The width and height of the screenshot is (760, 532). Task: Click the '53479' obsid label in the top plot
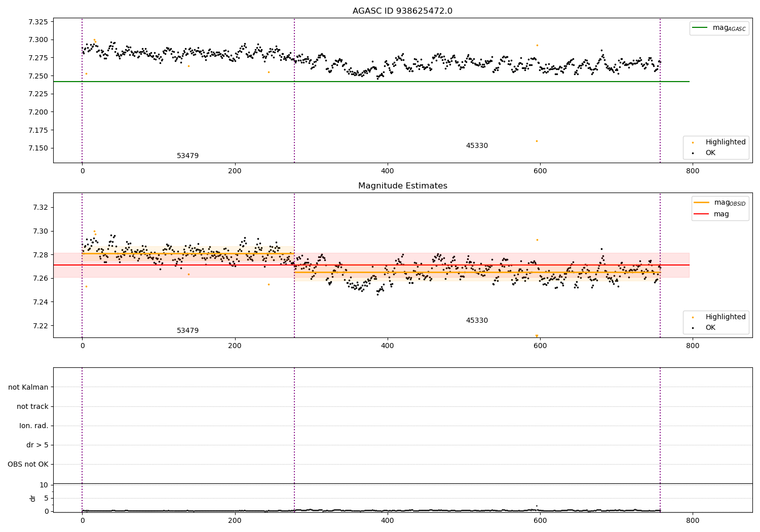click(x=187, y=156)
